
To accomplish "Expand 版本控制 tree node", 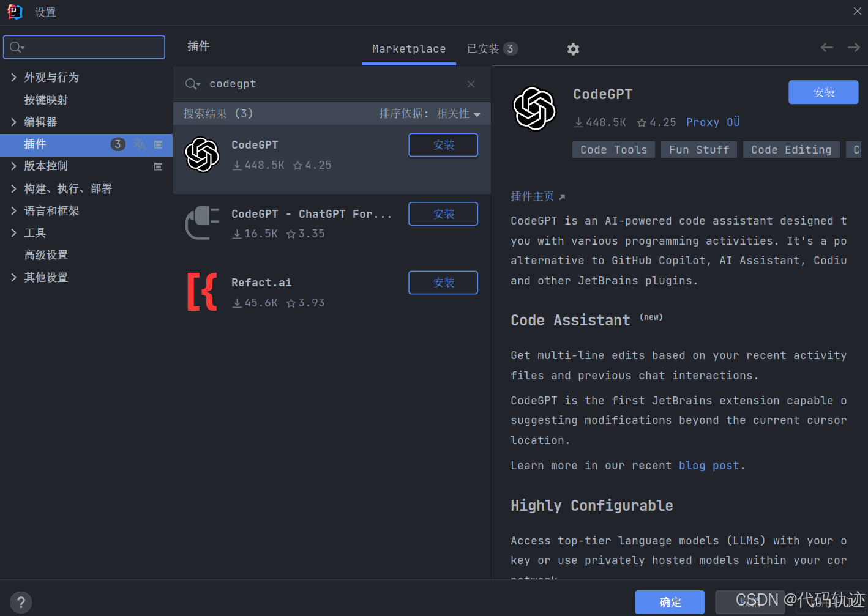I will pyautogui.click(x=13, y=166).
